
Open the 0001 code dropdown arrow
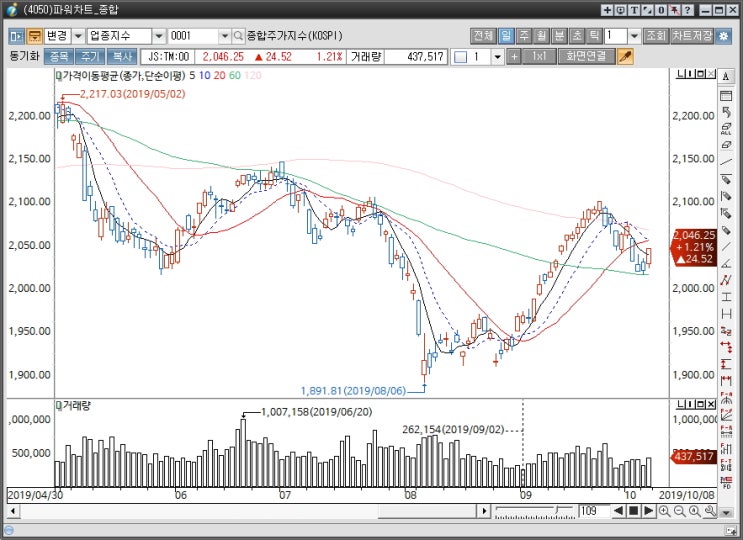tap(225, 36)
